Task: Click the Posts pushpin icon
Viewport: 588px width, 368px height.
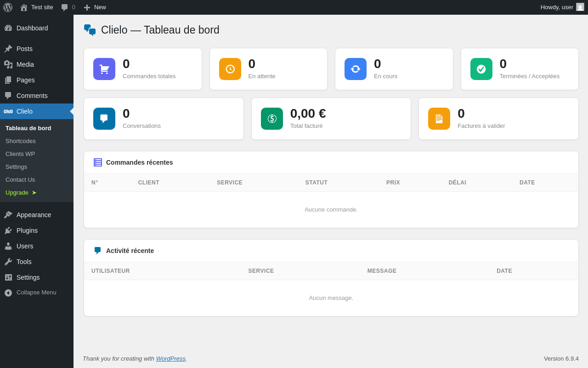Action: [8, 49]
